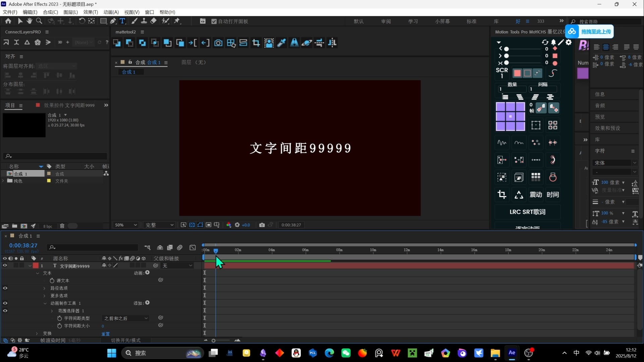This screenshot has width=644, height=362.
Task: Click the Motion Tools 3x3 grid icon
Action: [x=536, y=177]
